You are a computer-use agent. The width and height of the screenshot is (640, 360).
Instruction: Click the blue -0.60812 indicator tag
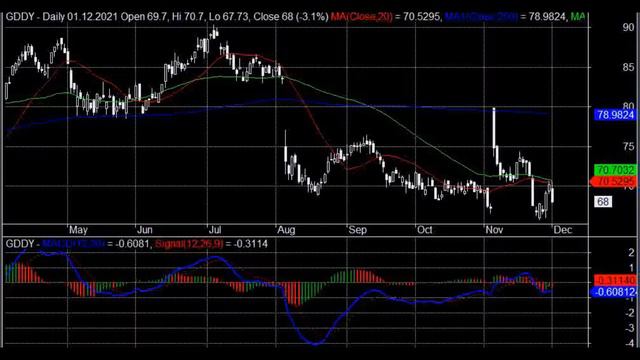point(613,292)
